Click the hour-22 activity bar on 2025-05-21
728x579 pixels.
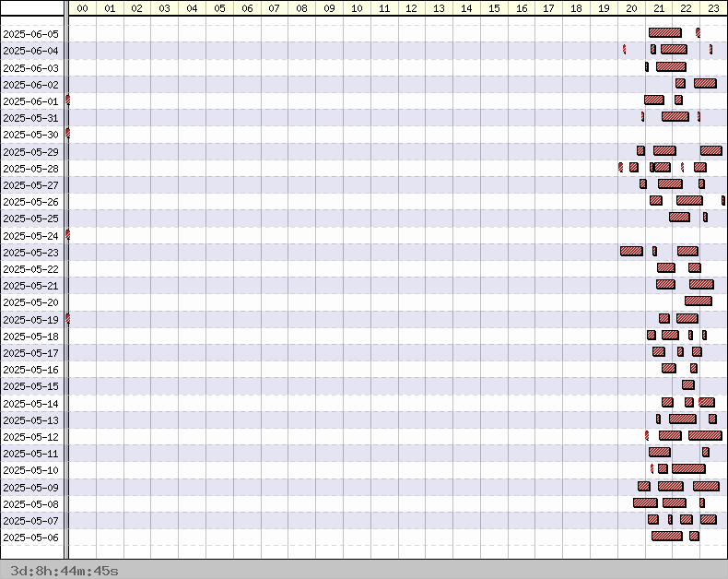click(x=701, y=284)
